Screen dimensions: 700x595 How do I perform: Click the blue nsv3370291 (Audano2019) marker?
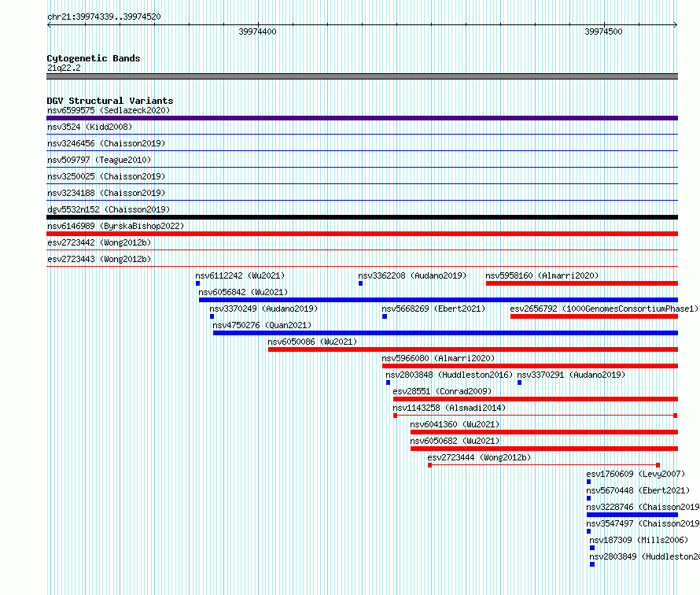(519, 382)
